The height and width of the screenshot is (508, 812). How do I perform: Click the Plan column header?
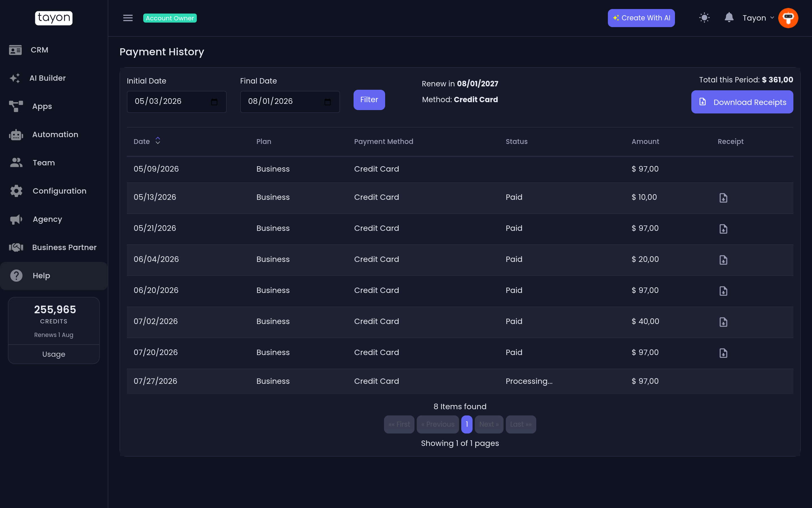[264, 141]
